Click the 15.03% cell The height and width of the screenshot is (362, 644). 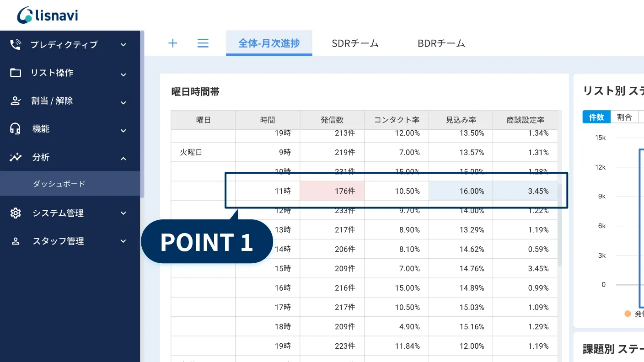461,307
